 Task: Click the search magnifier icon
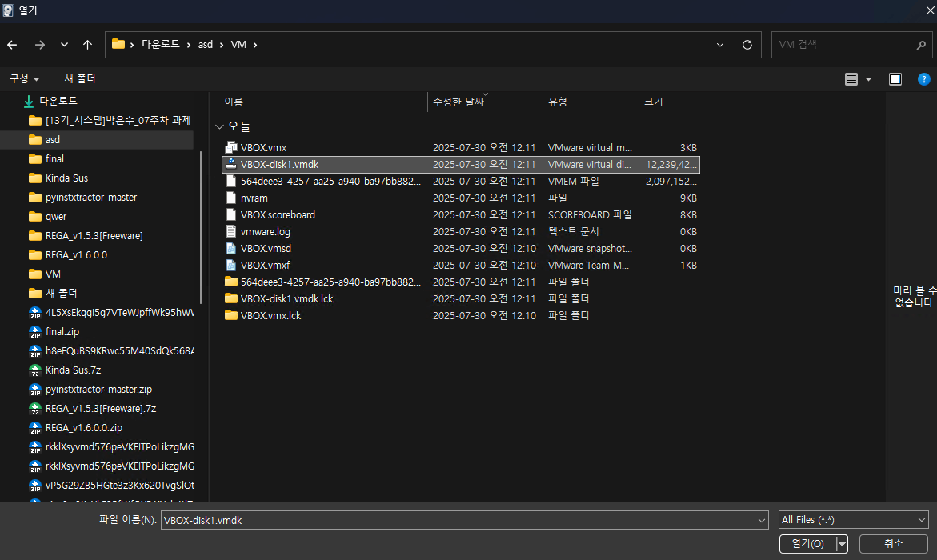click(922, 45)
